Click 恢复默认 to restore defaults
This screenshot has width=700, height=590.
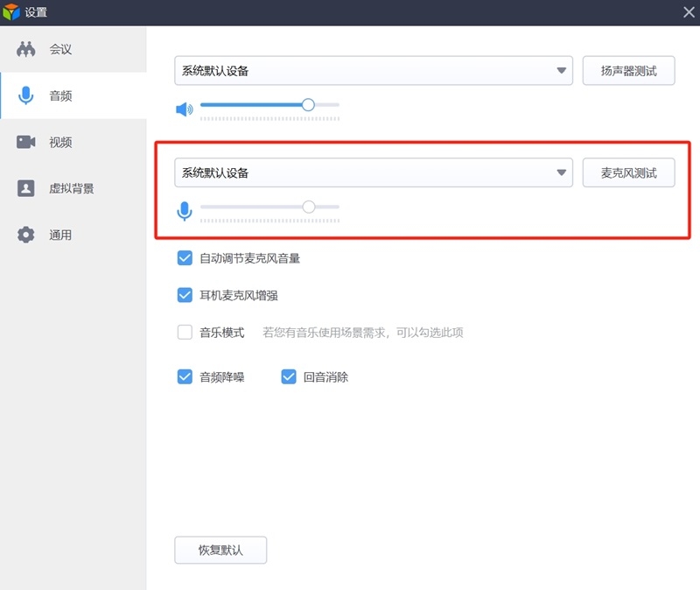220,550
